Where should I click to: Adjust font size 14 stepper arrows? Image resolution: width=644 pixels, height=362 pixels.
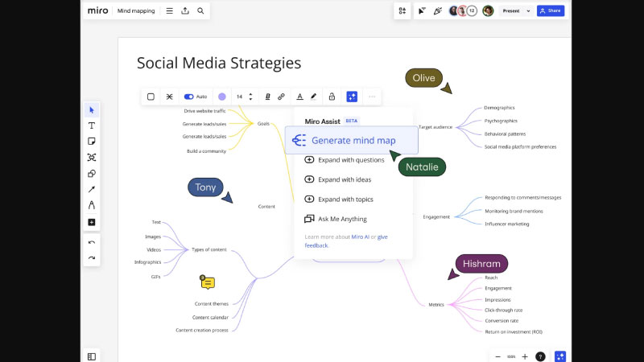(x=250, y=97)
